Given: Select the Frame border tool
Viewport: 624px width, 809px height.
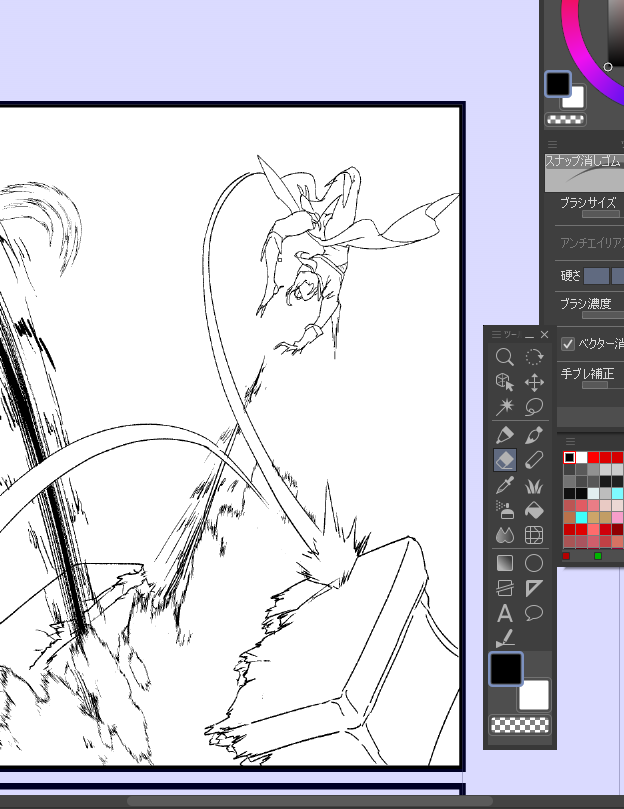Looking at the screenshot, I should pos(504,588).
